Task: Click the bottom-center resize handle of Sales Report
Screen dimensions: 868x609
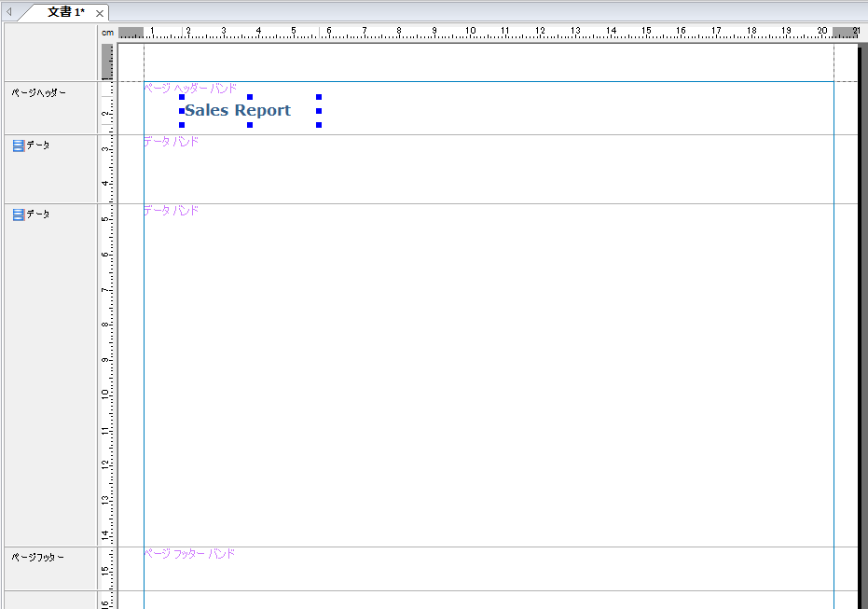Action: pyautogui.click(x=250, y=125)
